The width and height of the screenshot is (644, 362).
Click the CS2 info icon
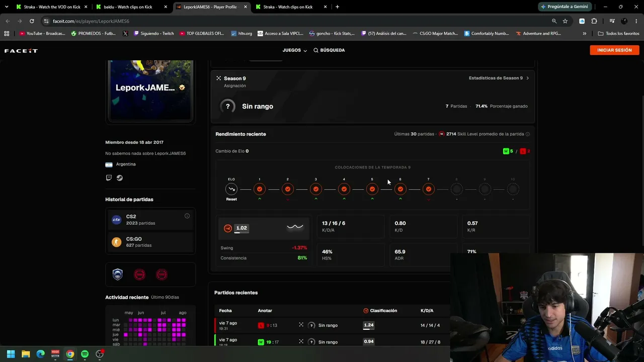point(187,216)
